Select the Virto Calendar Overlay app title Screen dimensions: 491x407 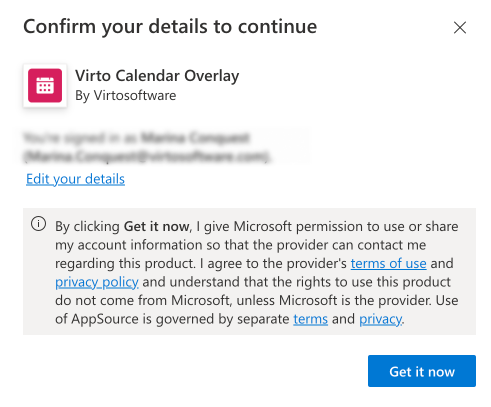157,76
